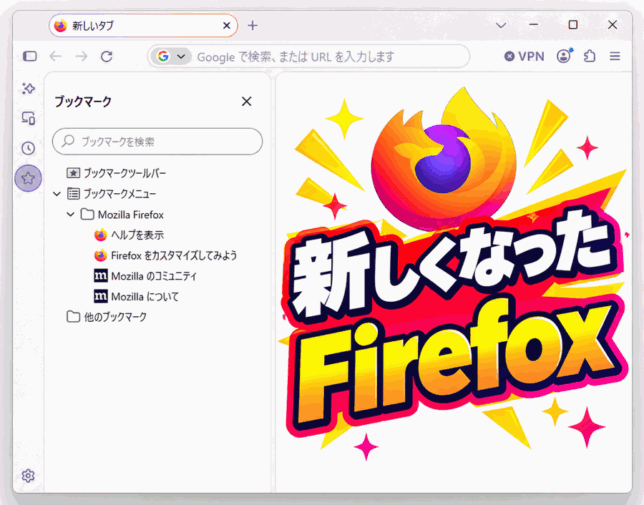The width and height of the screenshot is (644, 505).
Task: Open history with the clock sidebar icon
Action: point(28,148)
